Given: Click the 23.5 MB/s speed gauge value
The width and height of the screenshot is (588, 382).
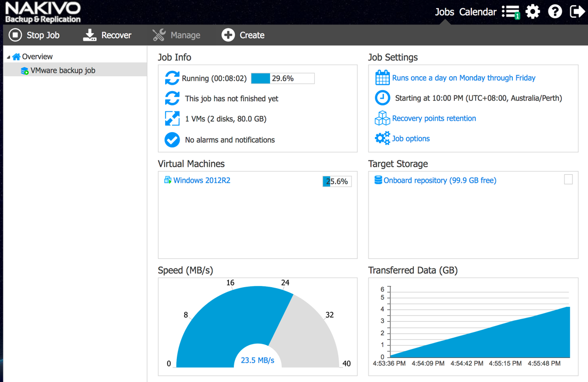Looking at the screenshot, I should (258, 360).
